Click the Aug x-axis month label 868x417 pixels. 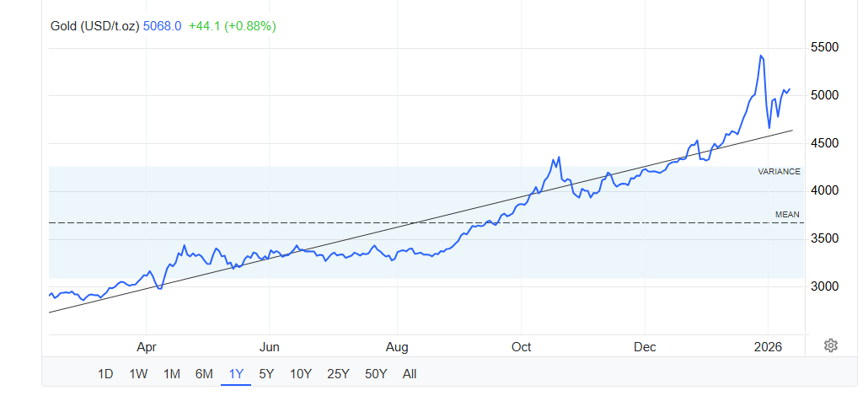(397, 347)
